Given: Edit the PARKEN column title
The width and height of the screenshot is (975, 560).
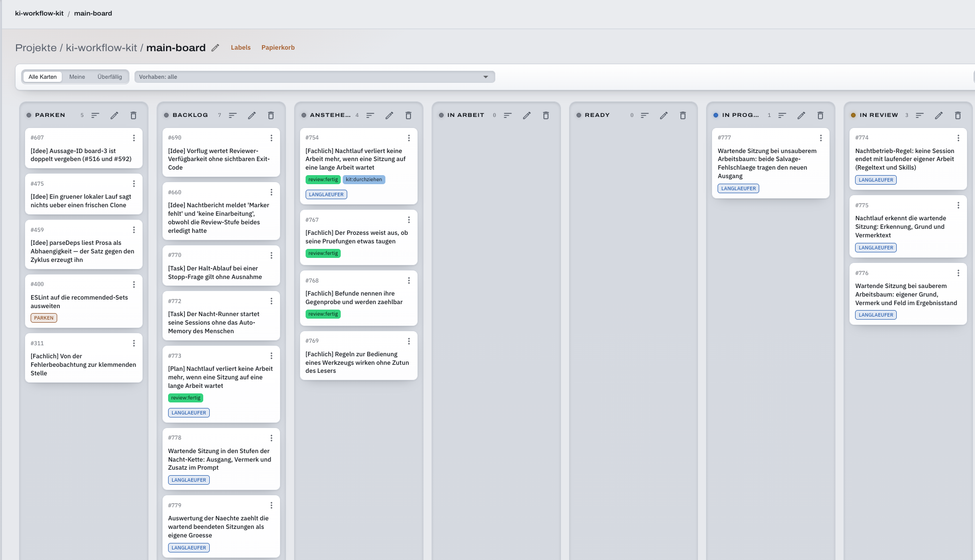Looking at the screenshot, I should tap(114, 115).
